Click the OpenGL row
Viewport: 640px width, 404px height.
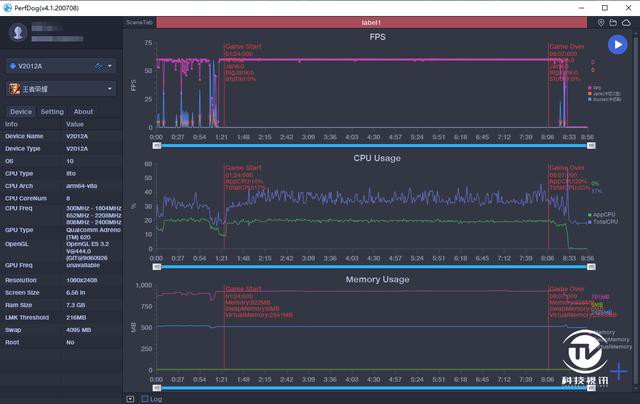[x=61, y=251]
